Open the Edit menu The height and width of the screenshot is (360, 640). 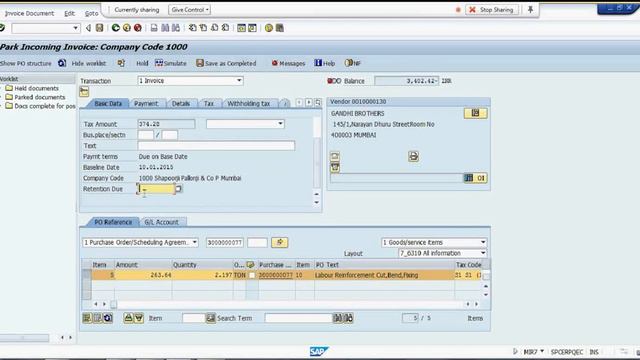[x=69, y=13]
